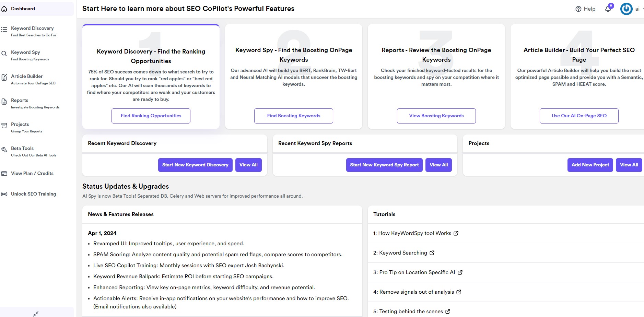Click the Beta Tools wrench icon

[x=4, y=150]
